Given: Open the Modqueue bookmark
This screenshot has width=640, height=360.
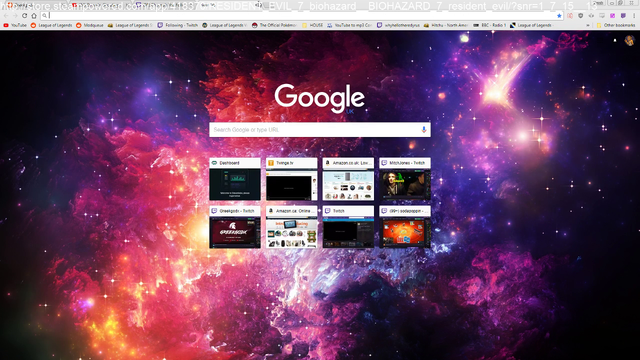Looking at the screenshot, I should click(90, 25).
